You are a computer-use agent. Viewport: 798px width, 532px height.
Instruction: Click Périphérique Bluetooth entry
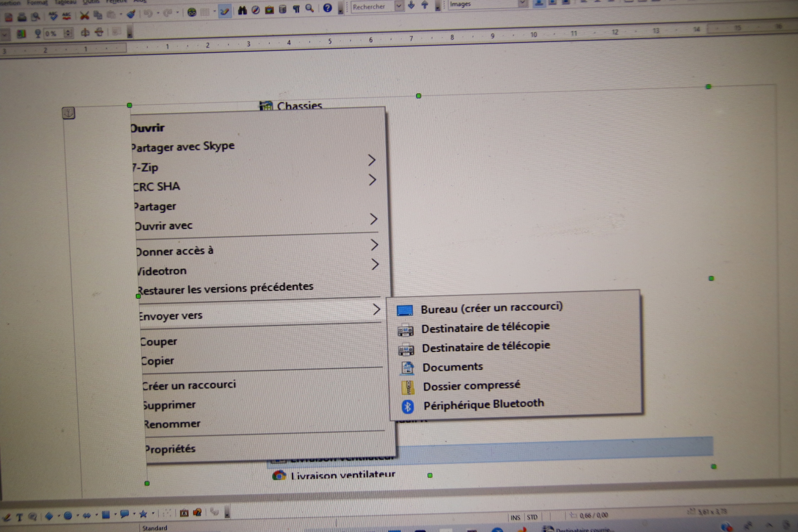[483, 404]
